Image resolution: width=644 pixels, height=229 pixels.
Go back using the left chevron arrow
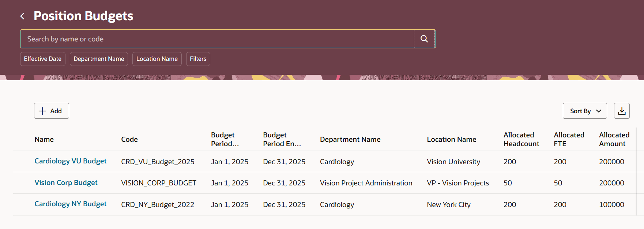click(22, 16)
